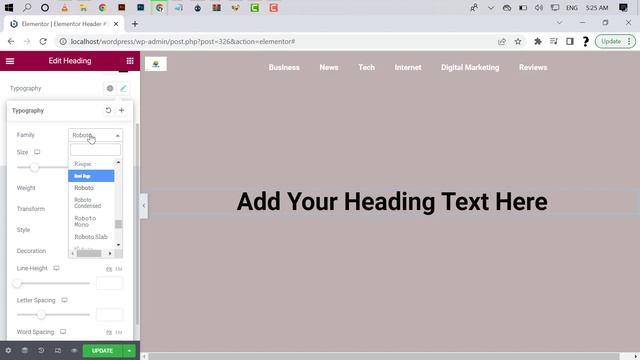Image resolution: width=640 pixels, height=360 pixels.
Task: Click the down arrow in the font list scrollbar
Action: (118, 245)
